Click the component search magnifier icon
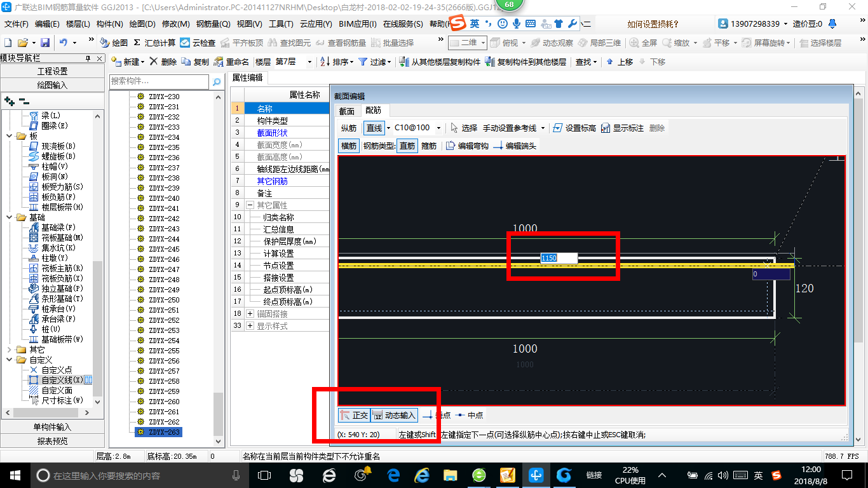 (216, 82)
